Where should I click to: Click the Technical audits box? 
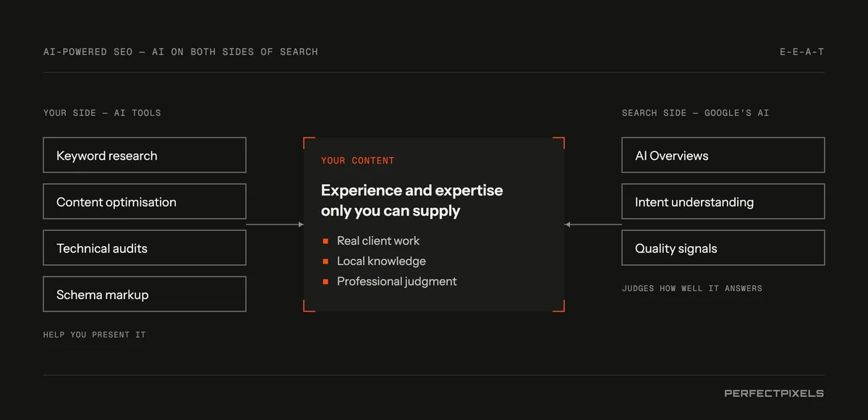(x=145, y=248)
